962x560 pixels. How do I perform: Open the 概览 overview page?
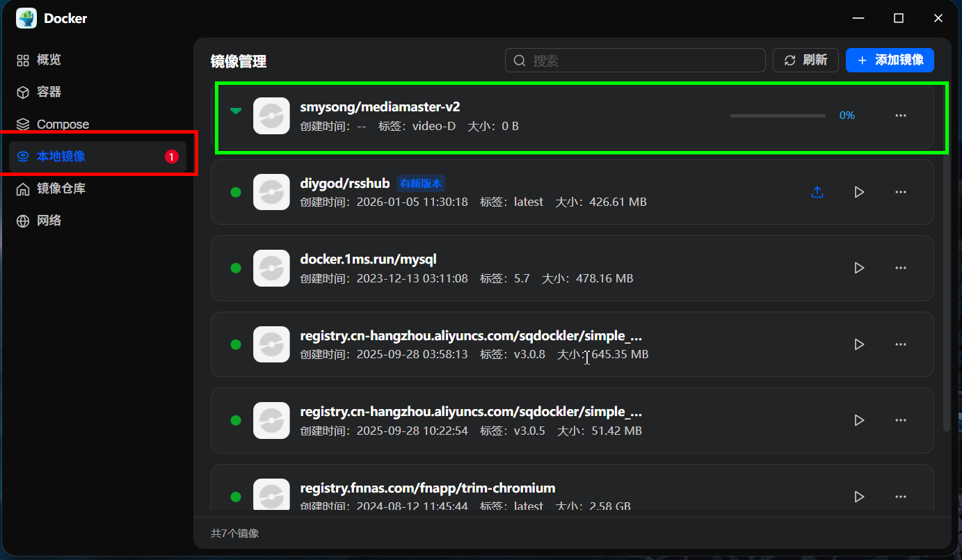point(98,60)
